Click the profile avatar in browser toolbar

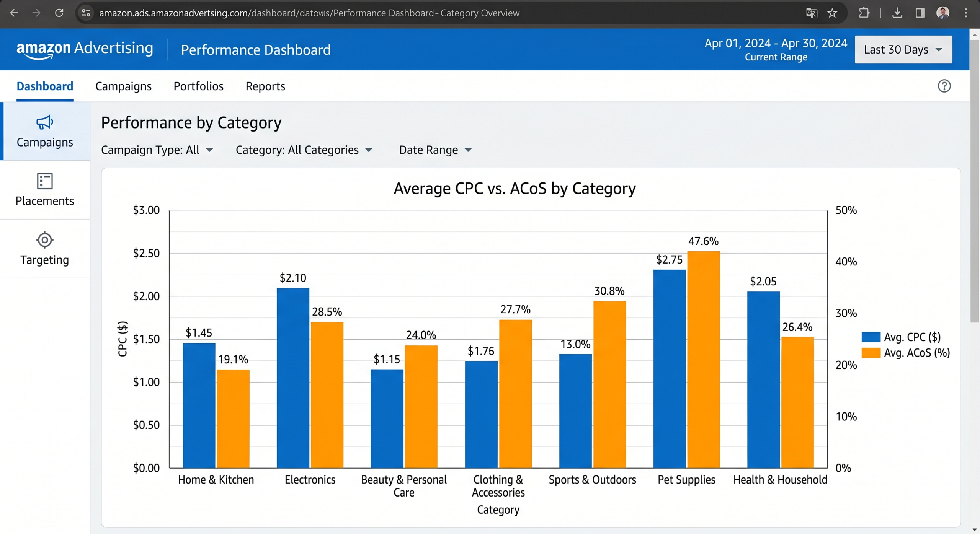click(x=942, y=13)
